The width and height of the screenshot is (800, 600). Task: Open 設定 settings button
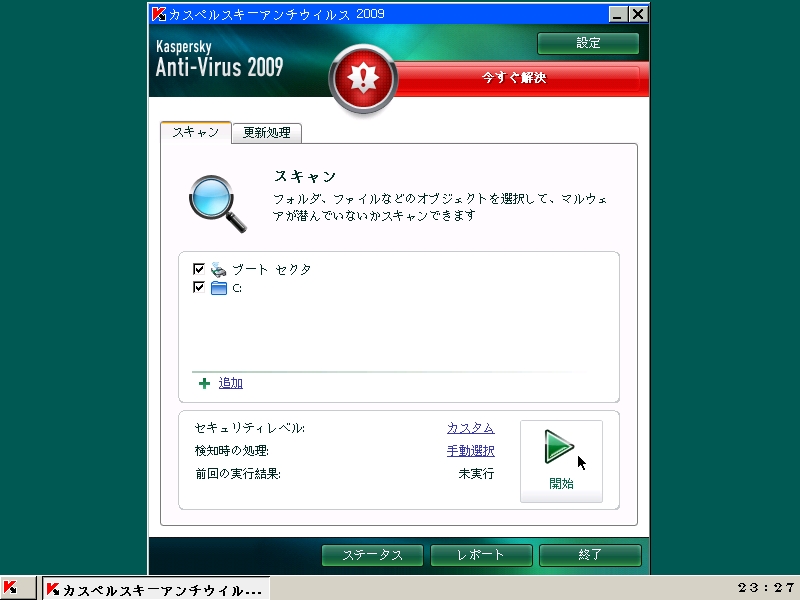(x=588, y=43)
